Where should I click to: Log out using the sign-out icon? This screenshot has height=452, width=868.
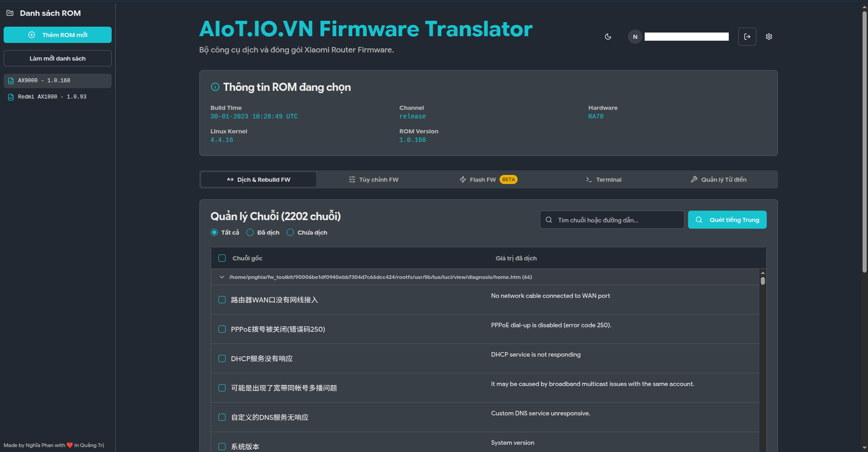747,37
